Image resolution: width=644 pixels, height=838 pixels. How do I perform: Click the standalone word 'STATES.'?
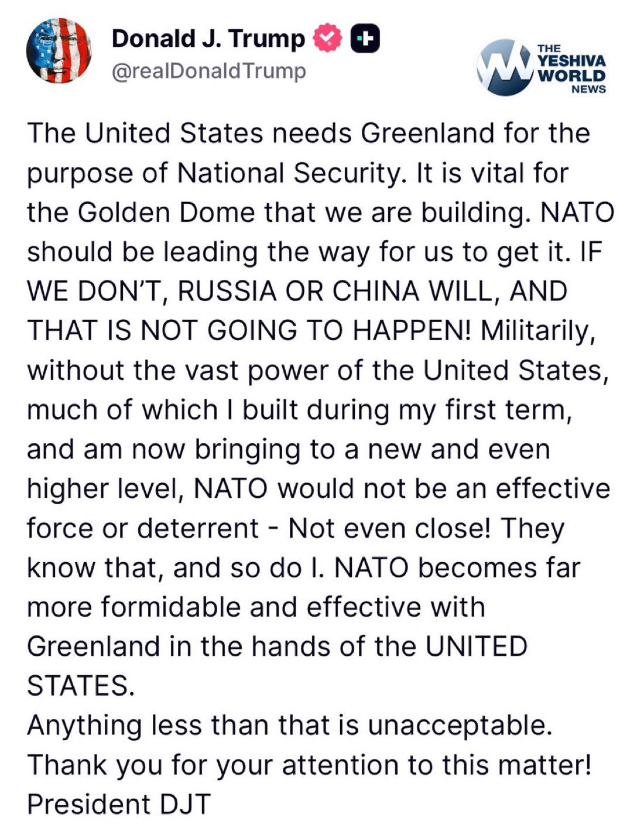tap(81, 686)
